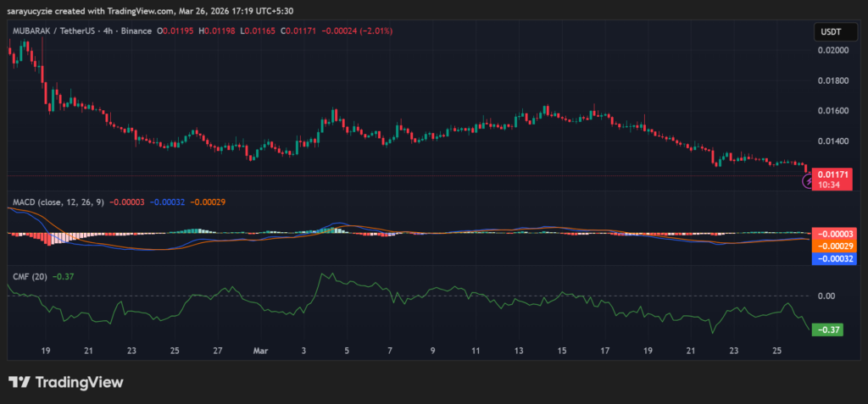Select the CMF (20) indicator label
This screenshot has height=404, width=868.
coord(30,275)
